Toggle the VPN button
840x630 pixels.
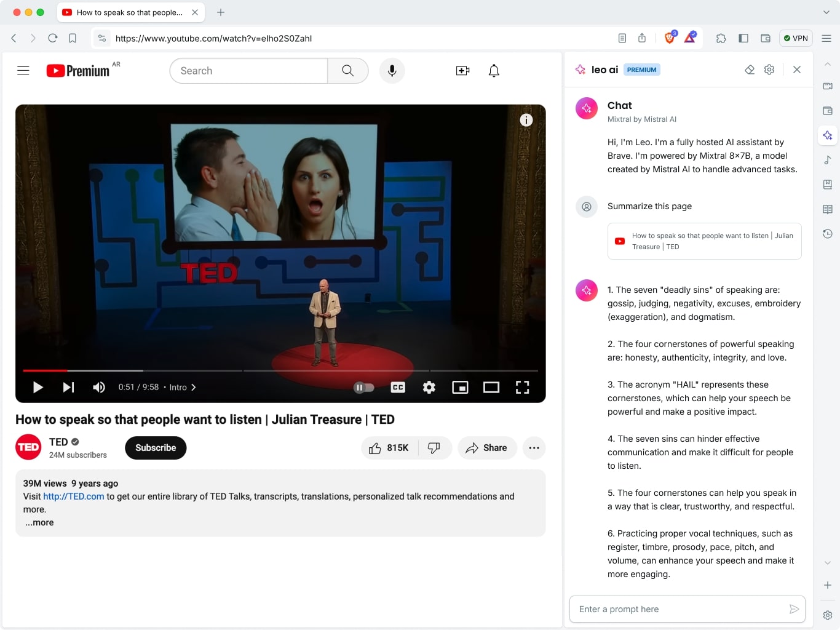[796, 38]
